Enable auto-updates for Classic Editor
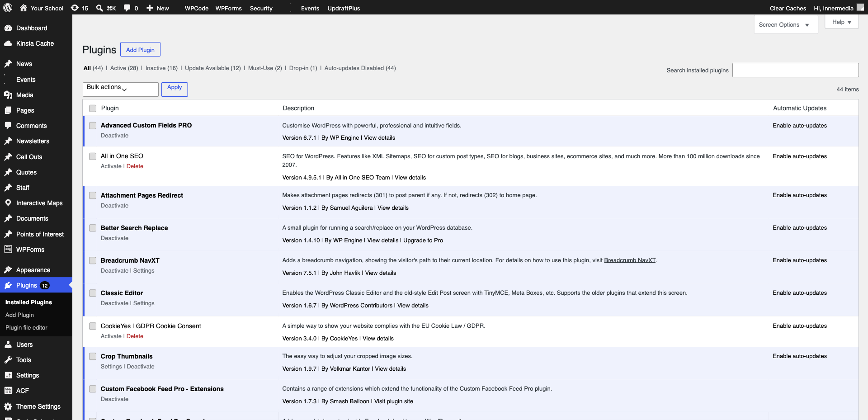868x420 pixels. click(x=800, y=293)
